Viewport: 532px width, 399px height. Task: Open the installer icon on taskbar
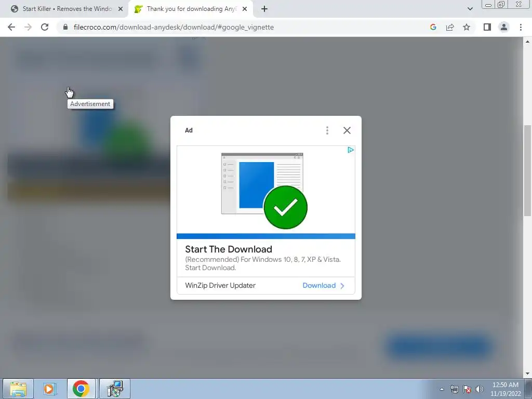pos(115,389)
